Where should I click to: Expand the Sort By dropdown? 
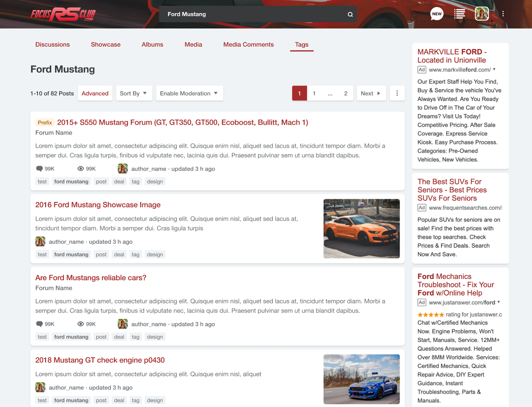click(134, 93)
